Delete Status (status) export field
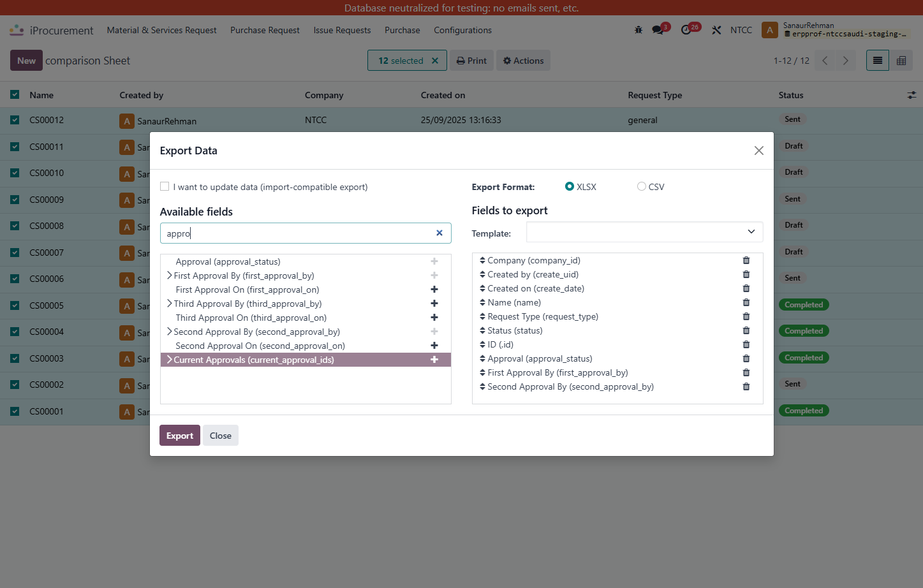923x588 pixels. pos(746,330)
